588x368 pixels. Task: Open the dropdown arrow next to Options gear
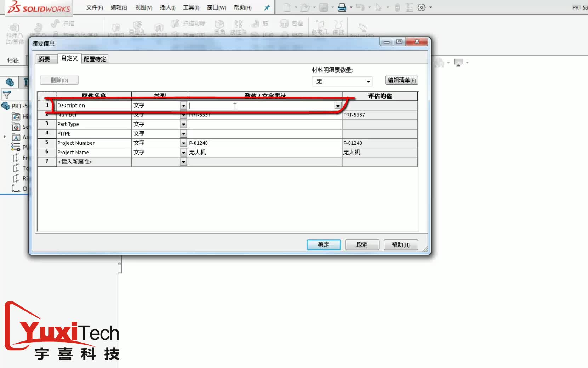pyautogui.click(x=430, y=7)
